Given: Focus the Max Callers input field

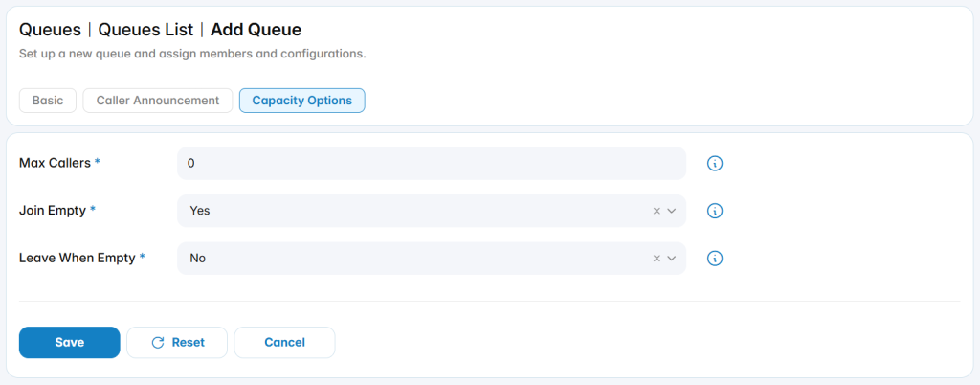Looking at the screenshot, I should 432,164.
